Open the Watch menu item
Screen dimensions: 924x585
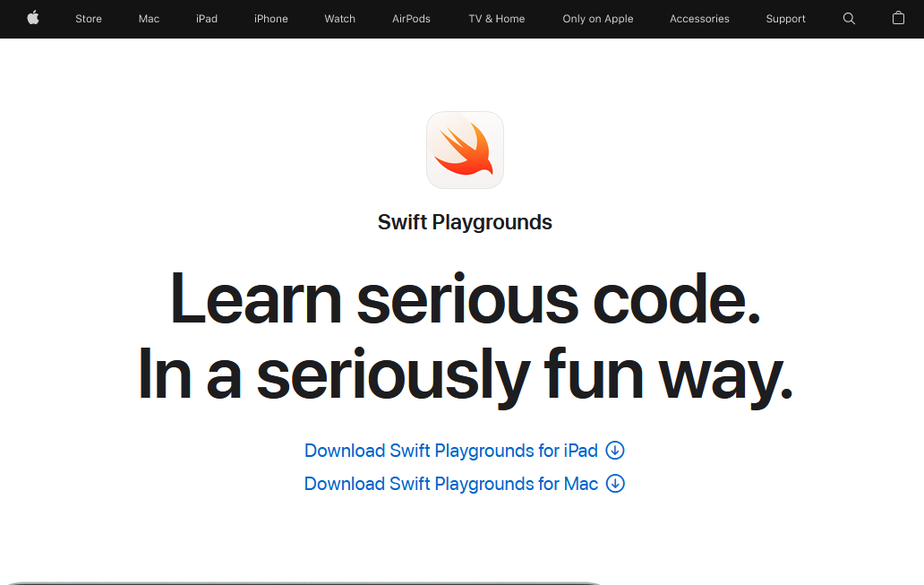click(340, 19)
